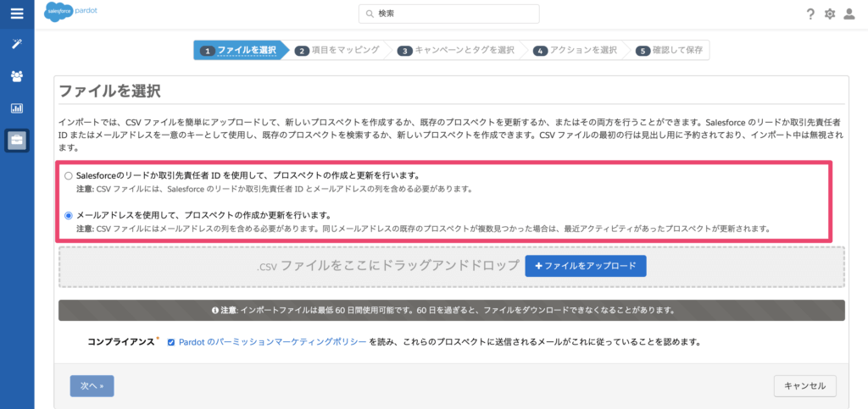Select the Salesforce リード ID radio option
Image resolution: width=868 pixels, height=409 pixels.
click(x=69, y=175)
